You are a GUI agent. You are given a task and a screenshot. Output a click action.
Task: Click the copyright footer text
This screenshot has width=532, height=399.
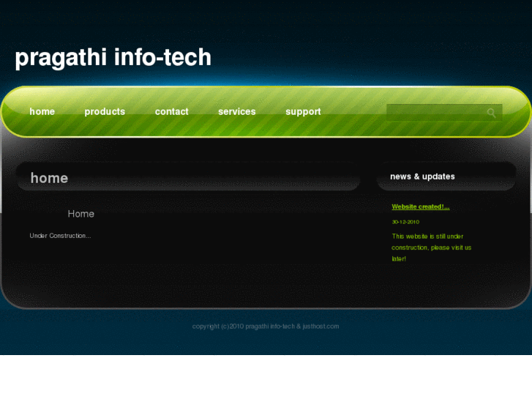(x=266, y=327)
